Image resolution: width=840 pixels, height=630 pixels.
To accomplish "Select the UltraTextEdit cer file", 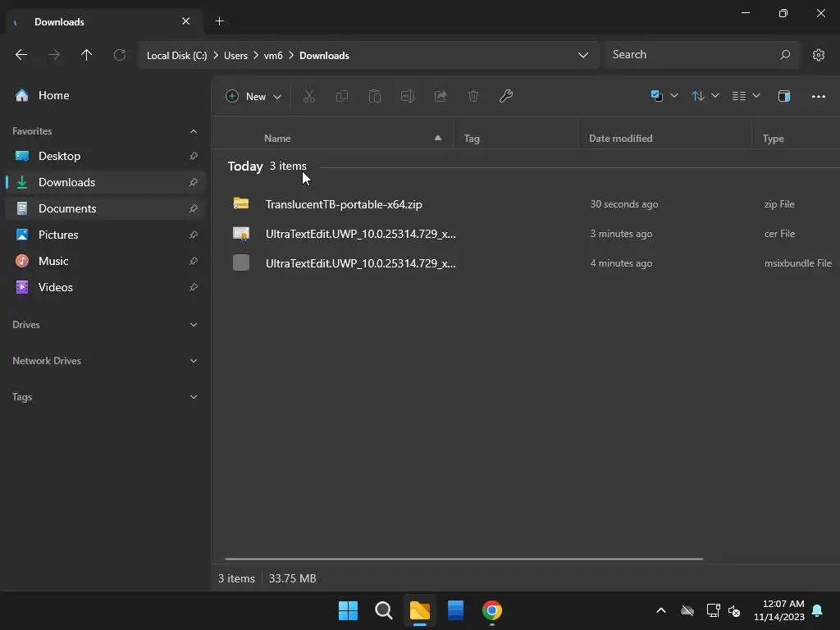I will pos(527,234).
